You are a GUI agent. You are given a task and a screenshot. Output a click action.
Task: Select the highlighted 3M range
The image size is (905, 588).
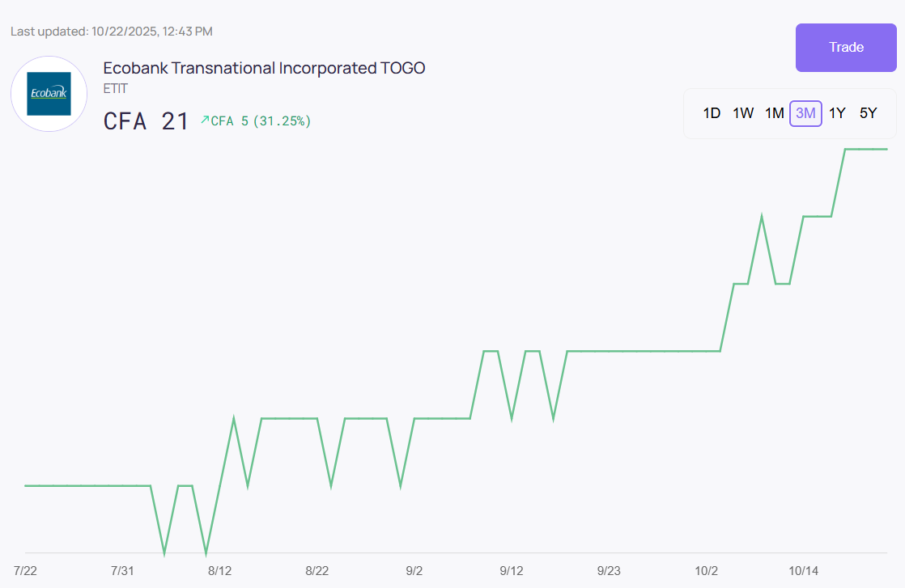805,113
